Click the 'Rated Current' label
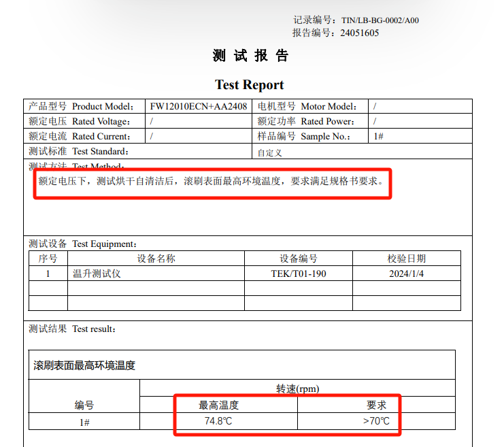Viewport: 504px width, 447px height. coord(79,136)
